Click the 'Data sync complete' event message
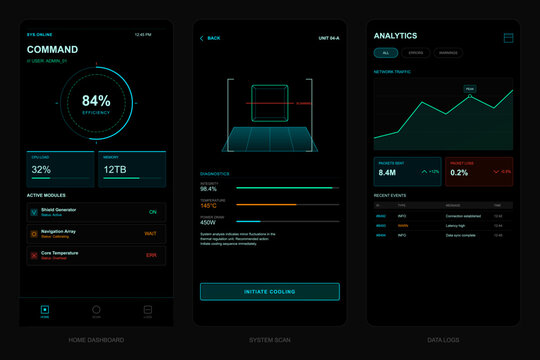The height and width of the screenshot is (360, 540). coord(460,236)
